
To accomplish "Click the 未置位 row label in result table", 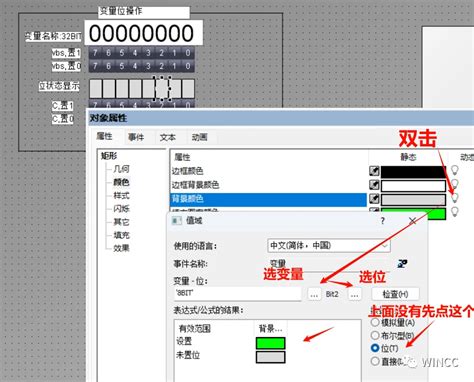I will coord(188,355).
